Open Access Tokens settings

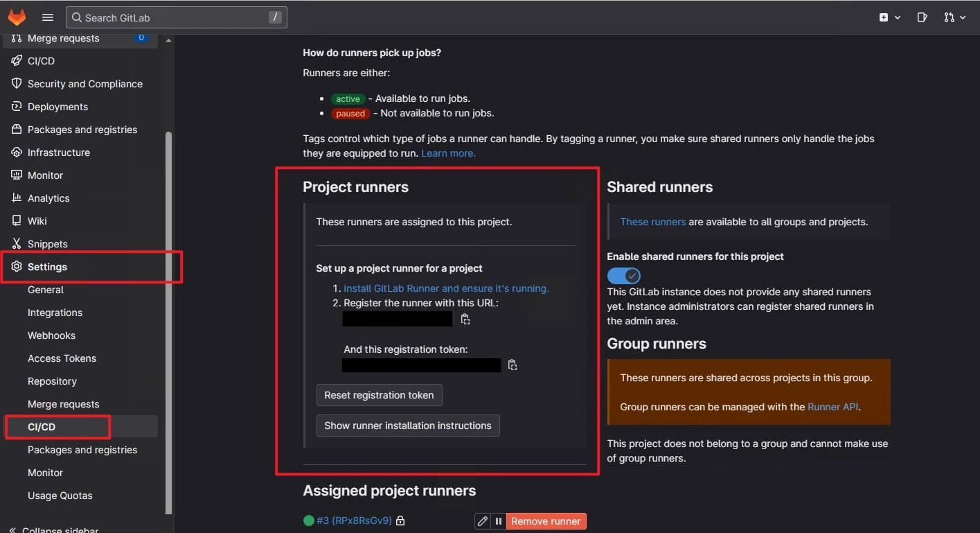click(x=62, y=358)
